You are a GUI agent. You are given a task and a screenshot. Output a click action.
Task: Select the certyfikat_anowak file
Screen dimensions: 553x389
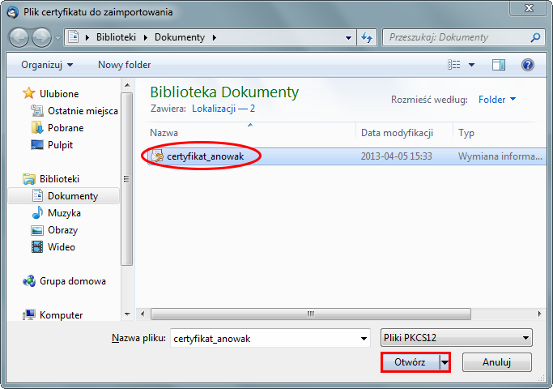[x=205, y=156]
